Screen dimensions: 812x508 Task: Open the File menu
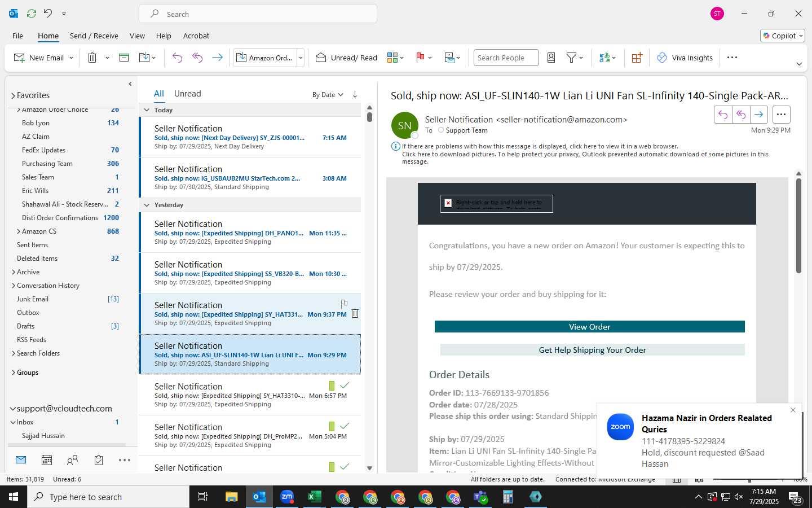[17, 36]
